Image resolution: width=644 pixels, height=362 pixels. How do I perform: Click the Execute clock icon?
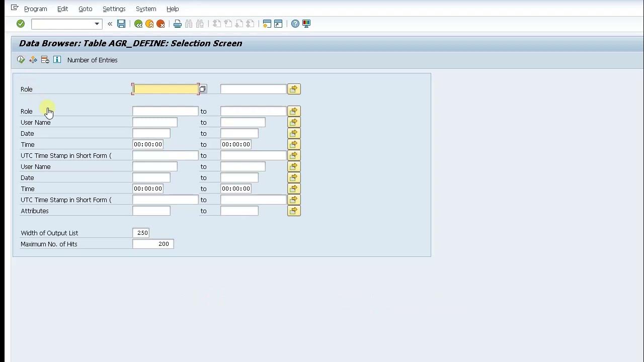click(x=21, y=60)
